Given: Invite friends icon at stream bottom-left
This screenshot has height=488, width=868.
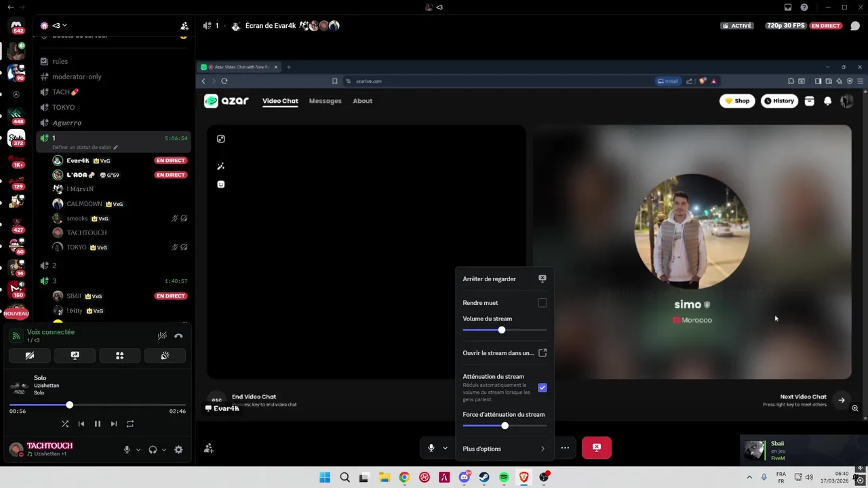Looking at the screenshot, I should [209, 448].
